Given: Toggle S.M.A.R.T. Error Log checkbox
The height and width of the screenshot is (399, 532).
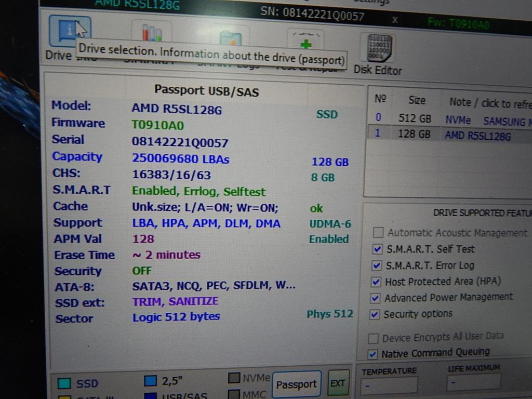Looking at the screenshot, I should (x=377, y=265).
